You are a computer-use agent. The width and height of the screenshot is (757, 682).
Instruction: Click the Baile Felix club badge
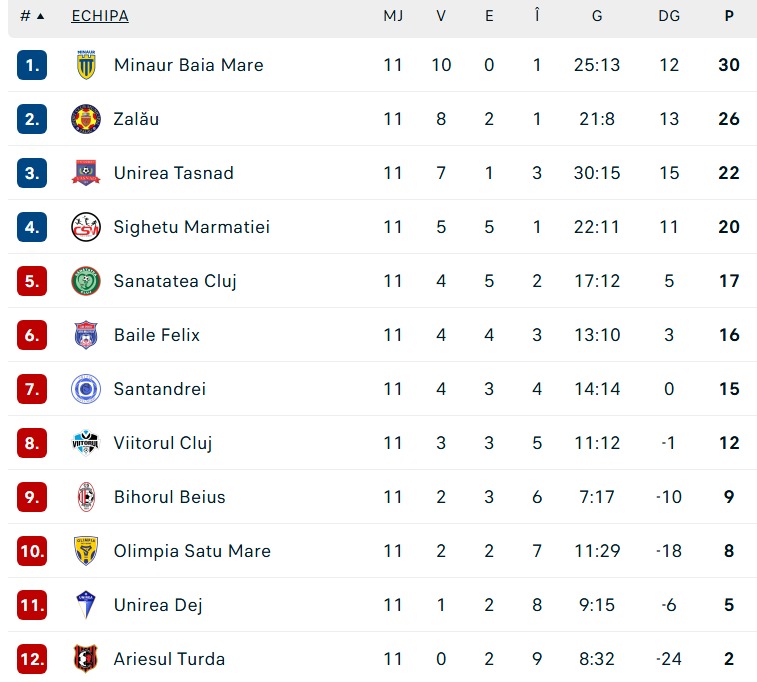(86, 335)
